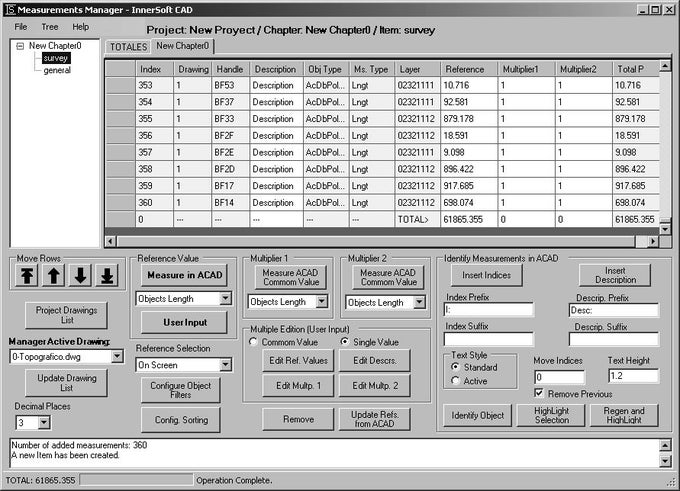Click Update Drawing List button

pyautogui.click(x=66, y=383)
